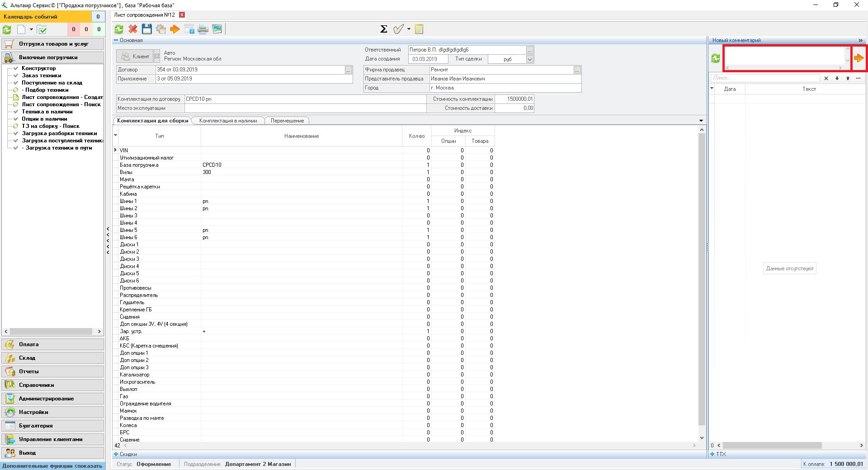Viewport: 868px width, 470px height.
Task: Open dropdown arrow next to checkmark icon
Action: pyautogui.click(x=409, y=29)
